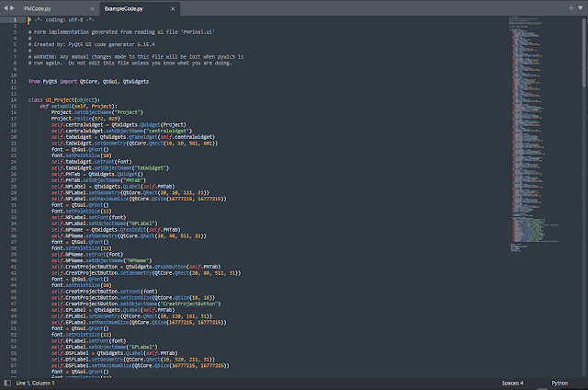Click line number 30 in the gutter
This screenshot has width=588, height=390.
coord(14,199)
